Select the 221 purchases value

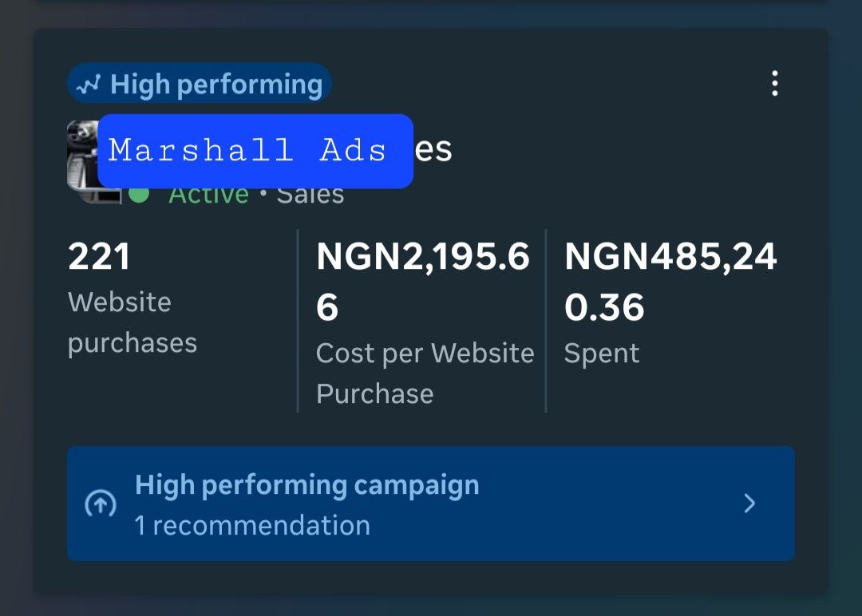pos(99,257)
